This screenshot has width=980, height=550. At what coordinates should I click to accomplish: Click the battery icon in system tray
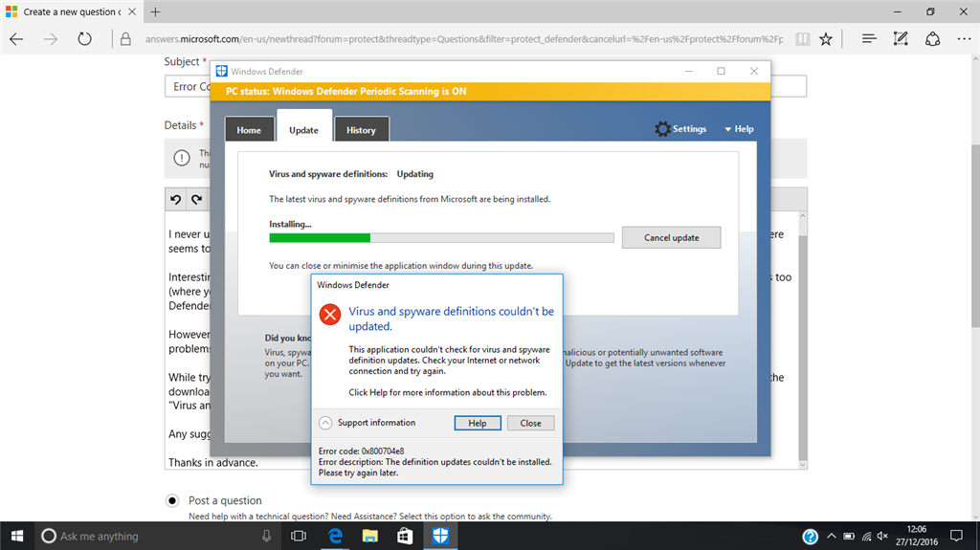point(849,537)
